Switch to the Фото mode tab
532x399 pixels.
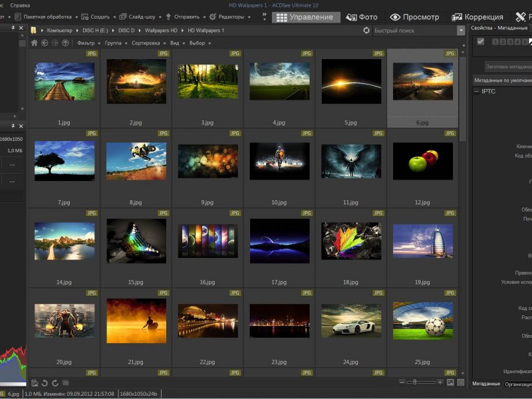[362, 17]
